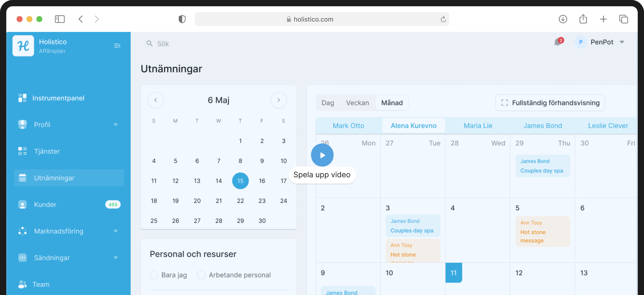Select the Maria Lie staff tab
Viewport: 644px width, 295px height.
[478, 125]
